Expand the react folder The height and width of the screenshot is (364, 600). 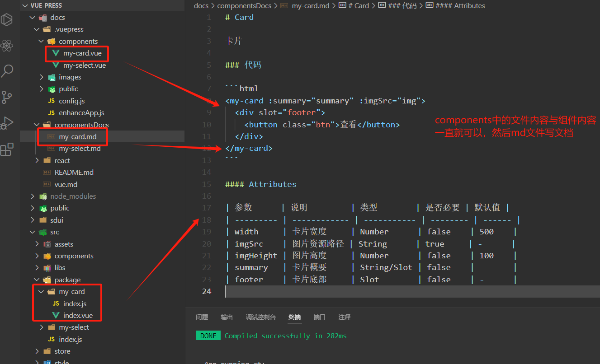[37, 160]
